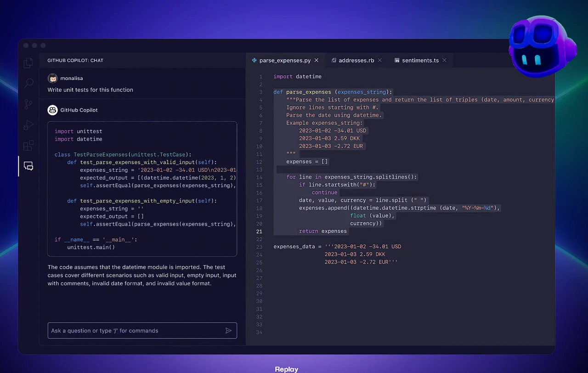Click 'continue' on editor line 16
This screenshot has height=373, width=588.
tap(325, 192)
